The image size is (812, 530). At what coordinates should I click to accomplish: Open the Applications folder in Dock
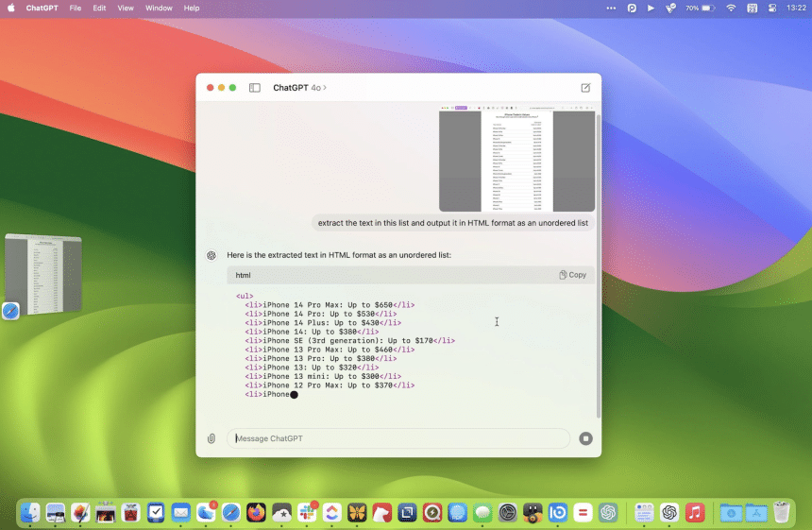(756, 512)
